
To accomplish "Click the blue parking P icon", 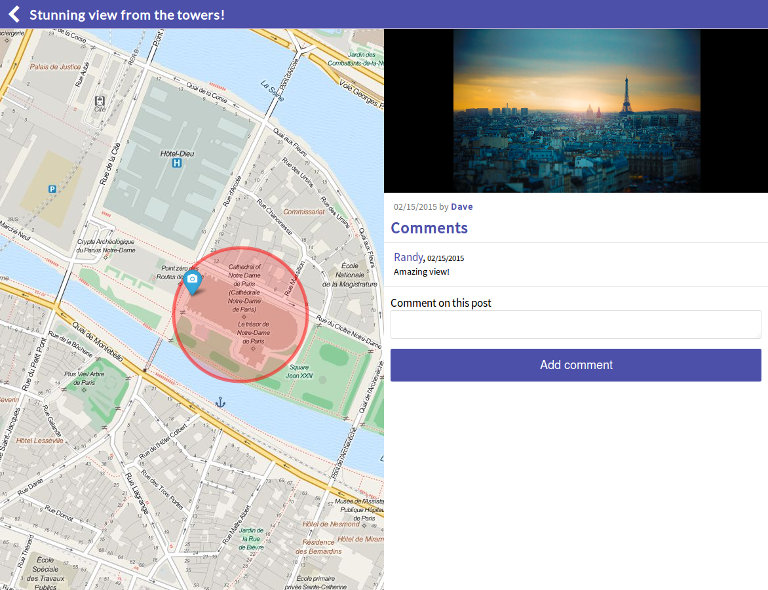I will tap(52, 189).
